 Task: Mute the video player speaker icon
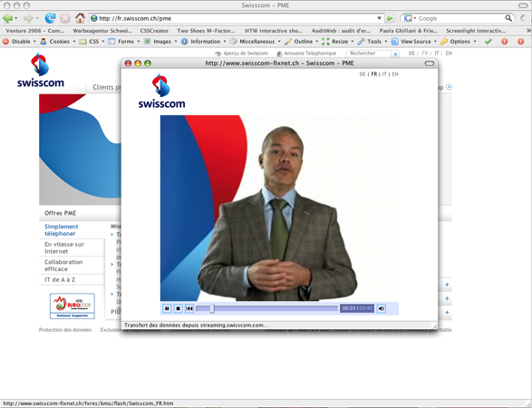tap(382, 308)
